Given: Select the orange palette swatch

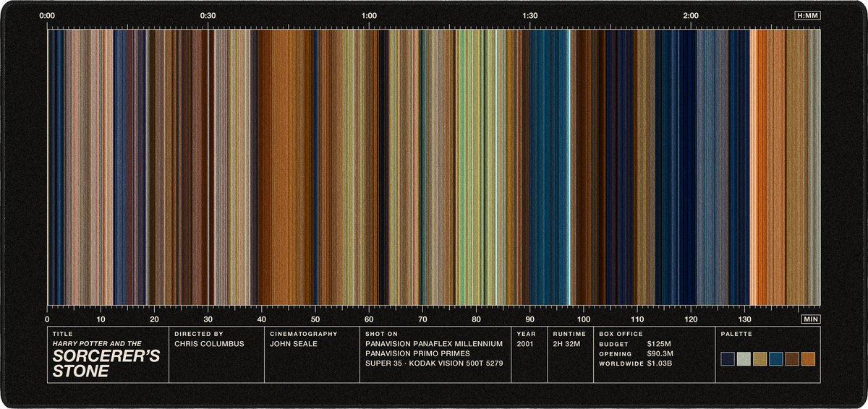Looking at the screenshot, I should (x=809, y=359).
